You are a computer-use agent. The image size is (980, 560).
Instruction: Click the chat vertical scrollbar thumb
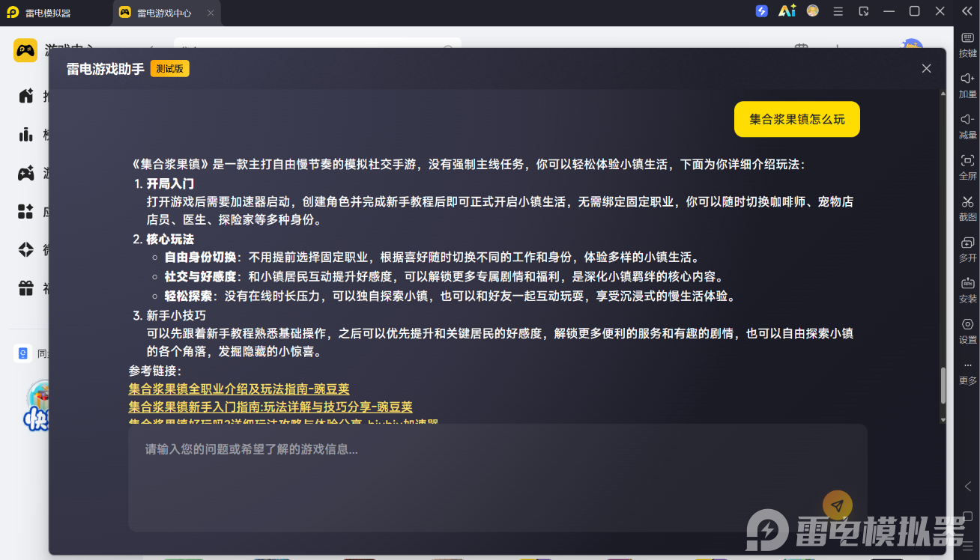click(x=943, y=385)
